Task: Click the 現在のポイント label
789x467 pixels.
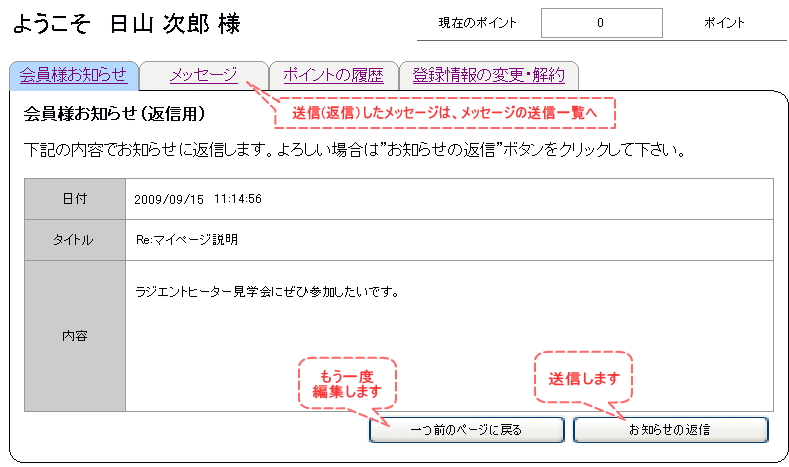Action: (478, 23)
